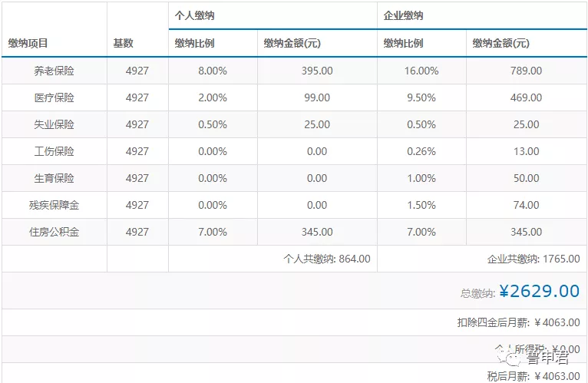Click 扣除四金后月薪 ¥4063.00 line
Viewport: 588px width, 383px height.
(x=519, y=322)
